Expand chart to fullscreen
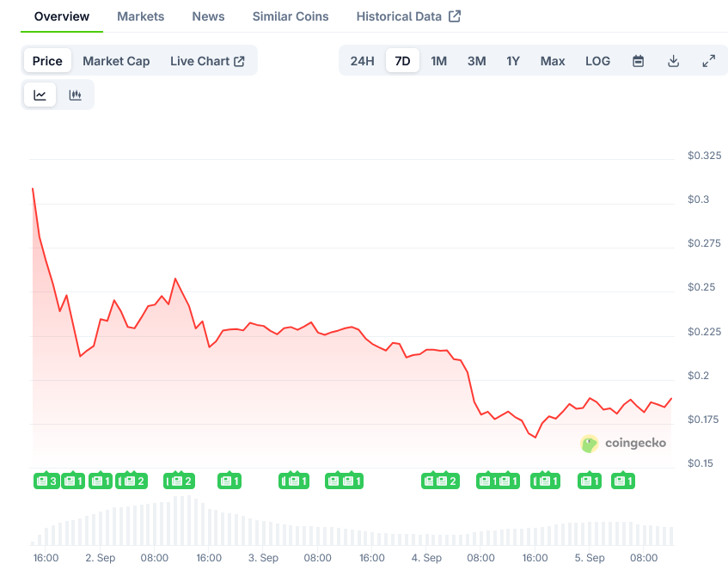 pos(709,61)
